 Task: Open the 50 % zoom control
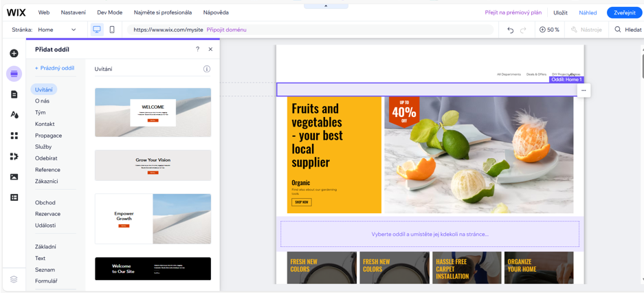click(x=549, y=30)
